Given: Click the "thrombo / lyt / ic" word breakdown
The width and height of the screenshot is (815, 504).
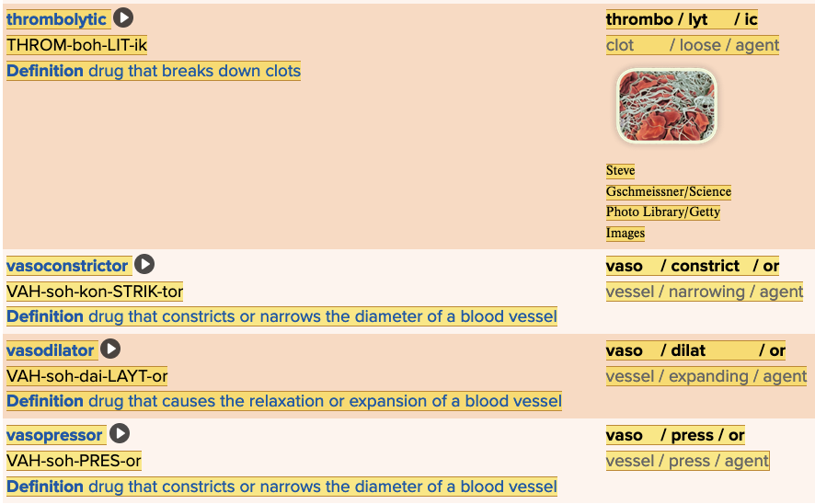Looking at the screenshot, I should click(x=682, y=19).
